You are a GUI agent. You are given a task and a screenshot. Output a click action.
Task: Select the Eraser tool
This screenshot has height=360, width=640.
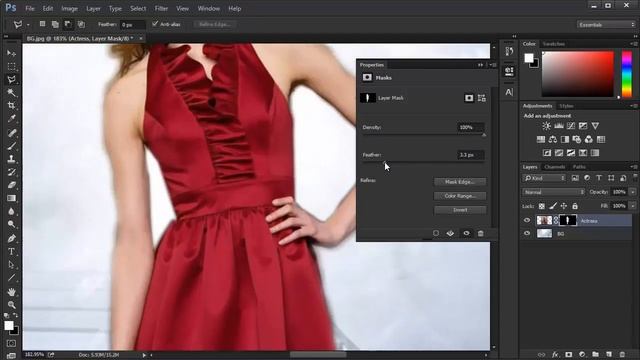tap(11, 185)
